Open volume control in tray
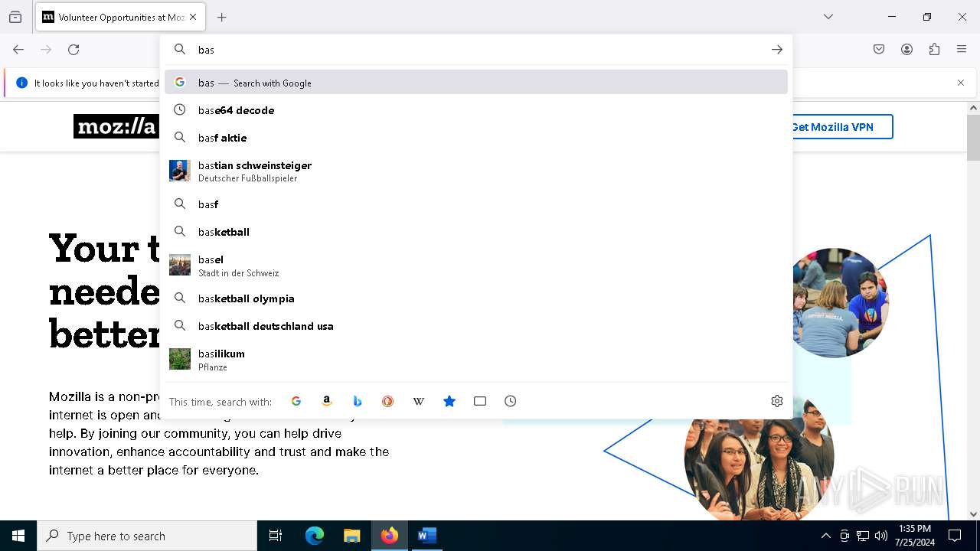 [881, 536]
